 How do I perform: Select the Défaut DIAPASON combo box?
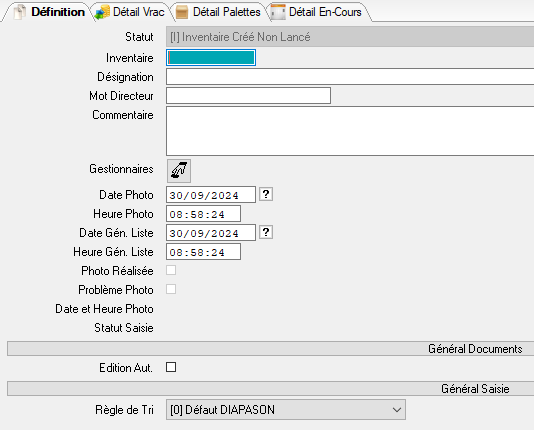[x=286, y=410]
